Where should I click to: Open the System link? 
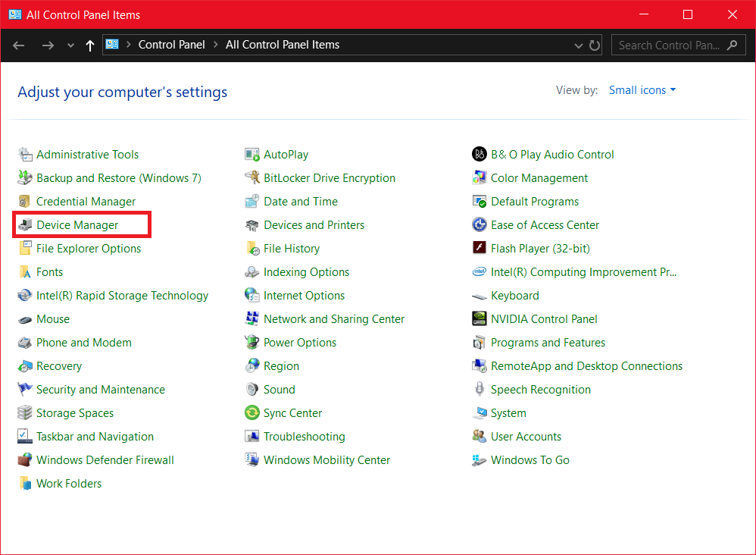(x=508, y=413)
